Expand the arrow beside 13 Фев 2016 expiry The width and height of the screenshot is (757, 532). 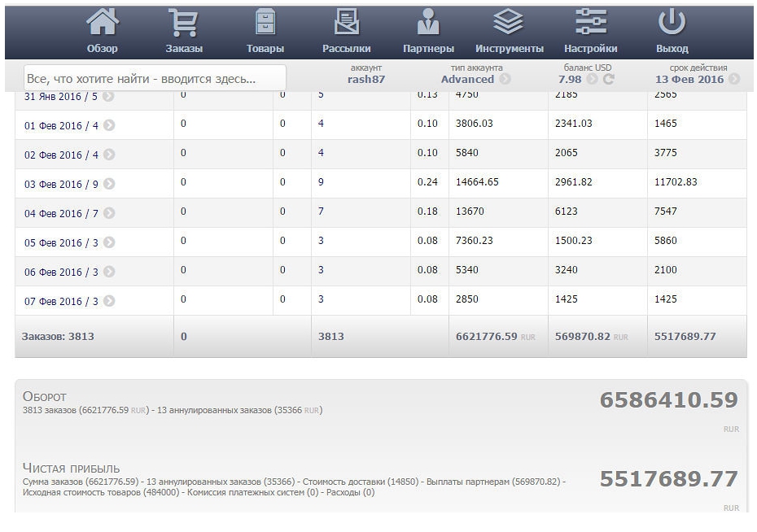(734, 80)
